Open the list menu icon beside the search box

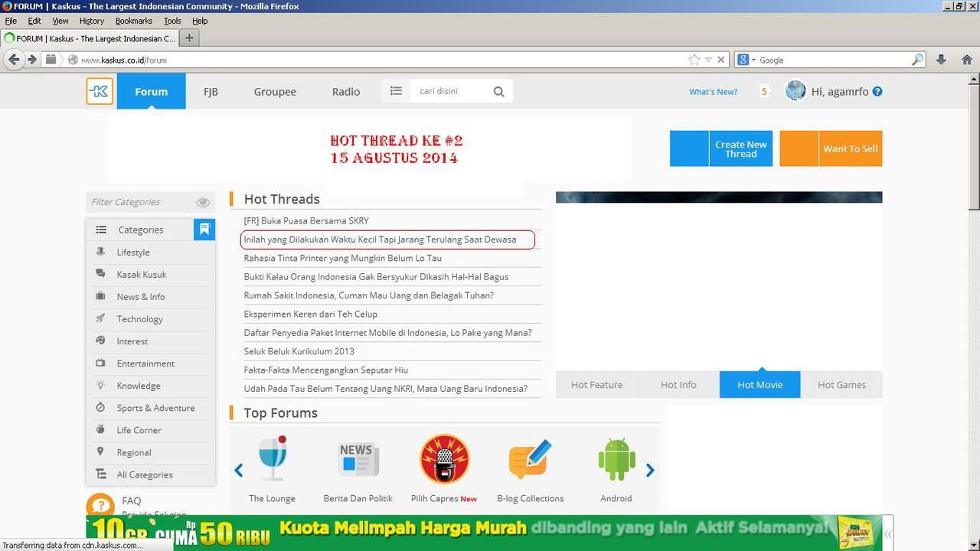396,90
